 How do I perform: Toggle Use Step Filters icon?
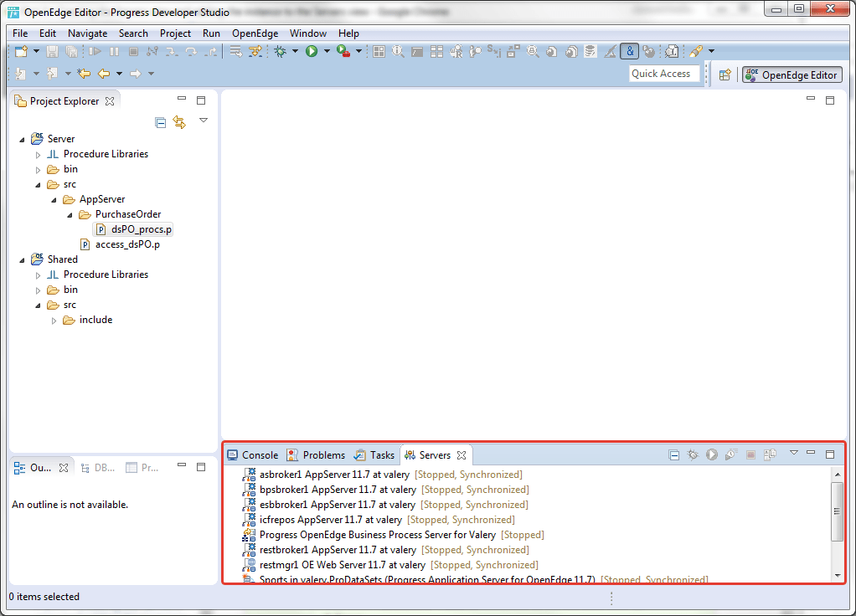click(x=255, y=51)
